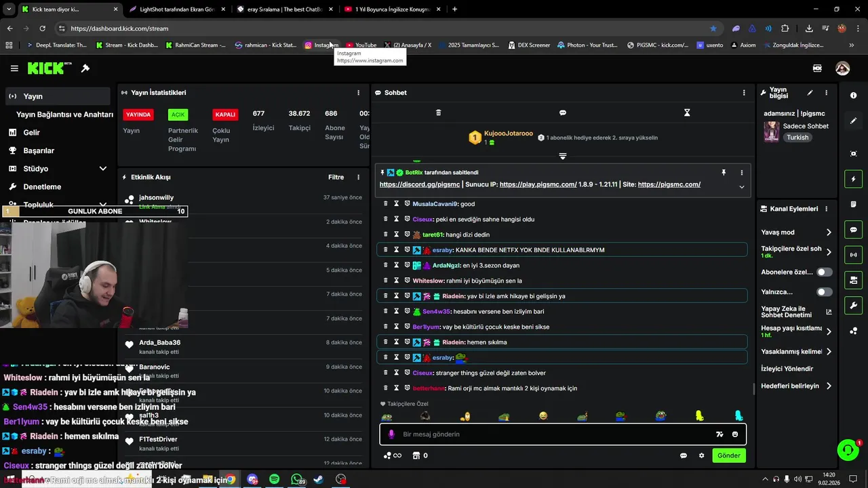
Task: Click the broadcast signal icon in the right sidebar
Action: 853,255
